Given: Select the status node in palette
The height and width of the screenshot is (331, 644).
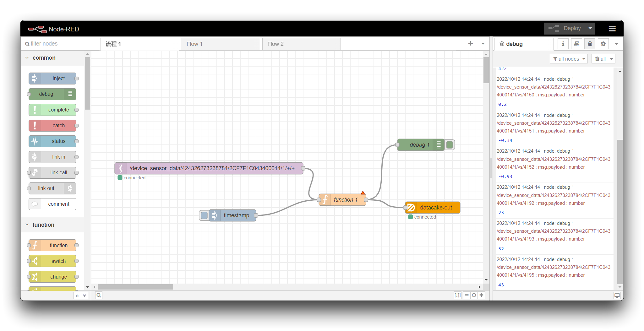Looking at the screenshot, I should click(52, 141).
